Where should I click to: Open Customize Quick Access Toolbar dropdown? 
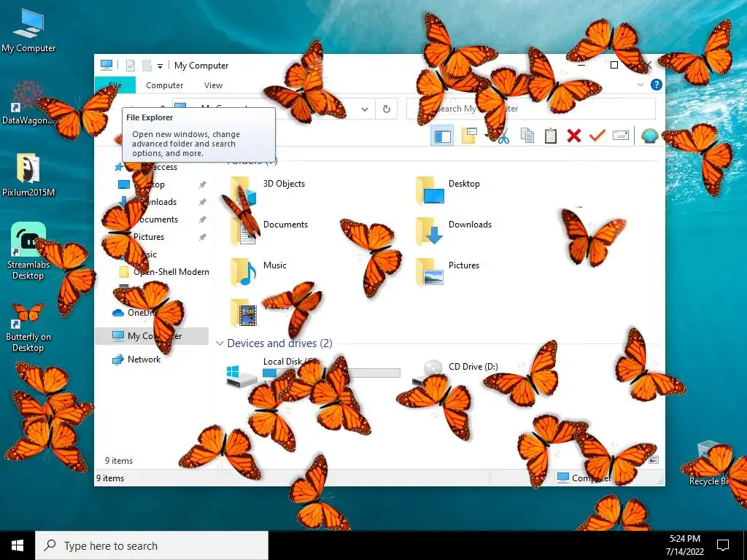pyautogui.click(x=160, y=66)
